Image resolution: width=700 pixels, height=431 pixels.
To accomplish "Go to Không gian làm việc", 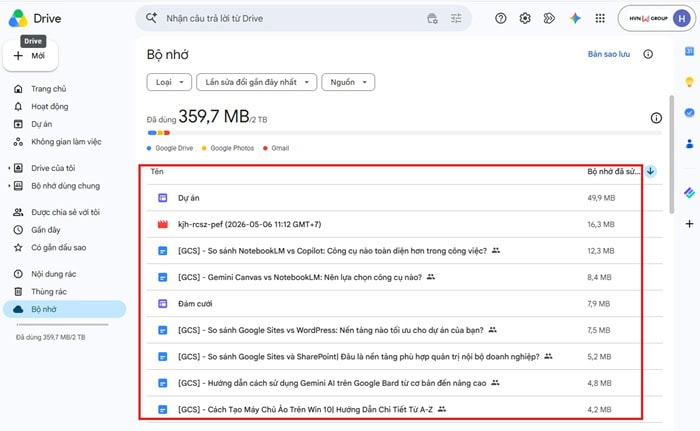I will (x=66, y=142).
